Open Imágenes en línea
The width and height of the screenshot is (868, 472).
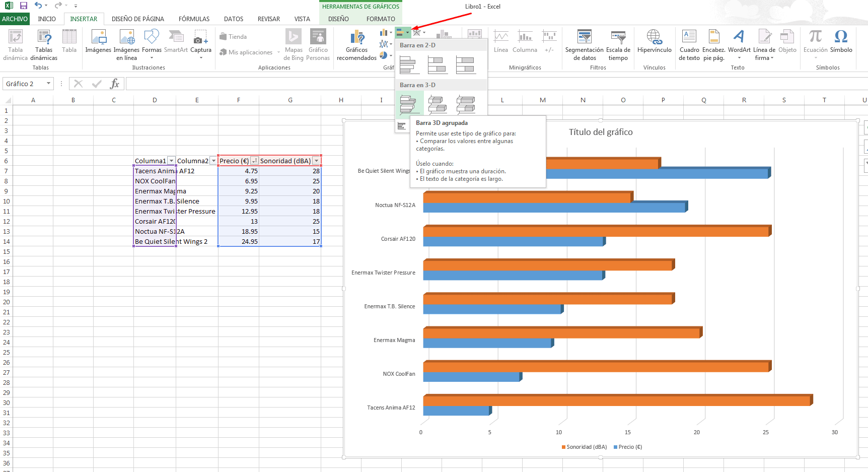click(x=126, y=44)
